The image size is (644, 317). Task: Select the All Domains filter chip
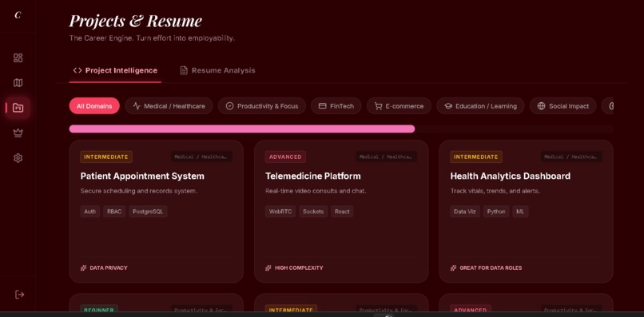[x=94, y=106]
